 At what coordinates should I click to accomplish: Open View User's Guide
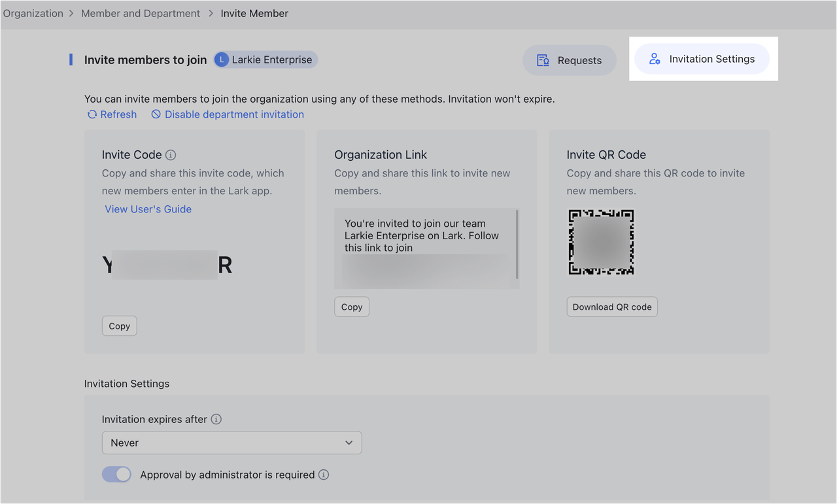[x=148, y=209]
